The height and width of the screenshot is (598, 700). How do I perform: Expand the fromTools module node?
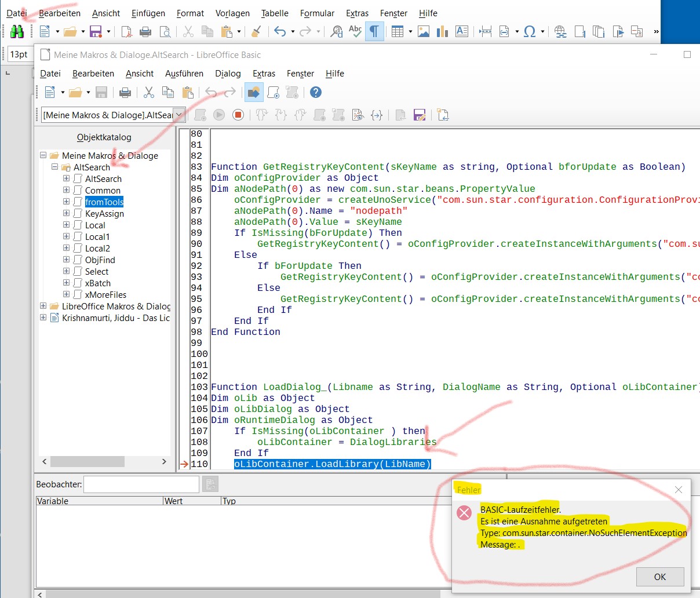click(66, 202)
